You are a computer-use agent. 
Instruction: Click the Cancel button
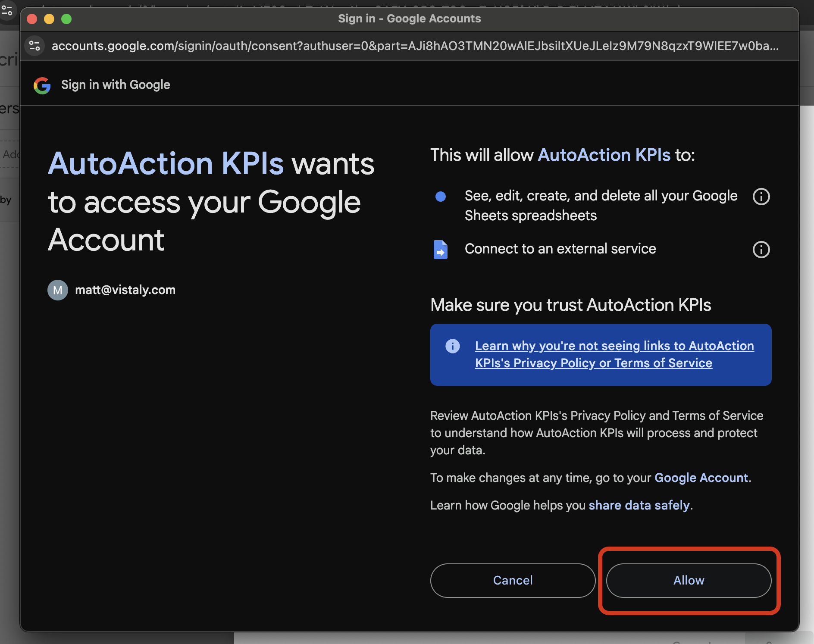pyautogui.click(x=513, y=580)
